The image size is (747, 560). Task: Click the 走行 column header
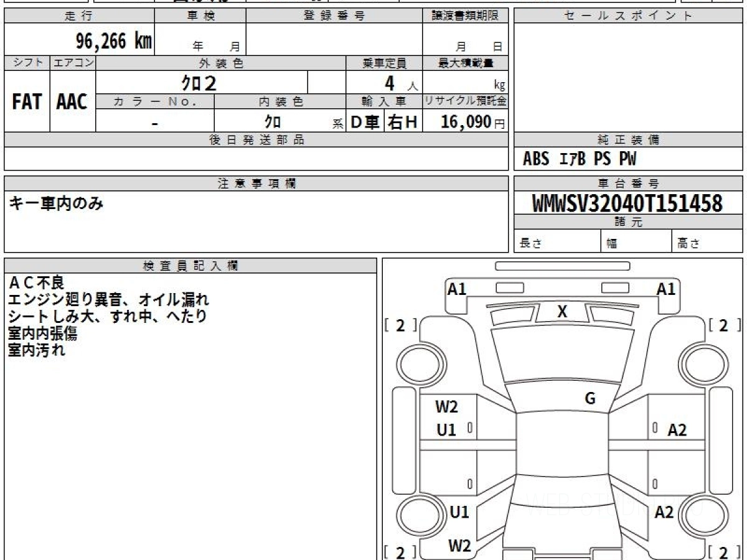tap(79, 16)
